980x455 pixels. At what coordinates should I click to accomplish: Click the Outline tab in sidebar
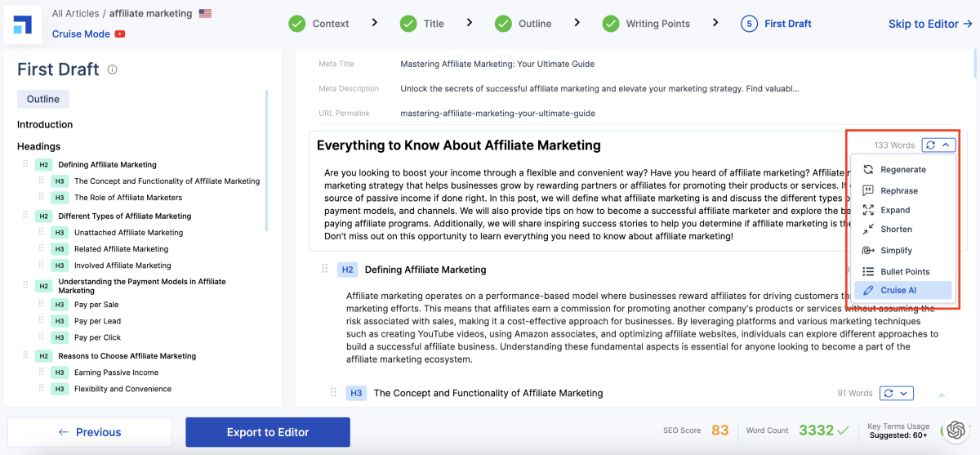43,99
